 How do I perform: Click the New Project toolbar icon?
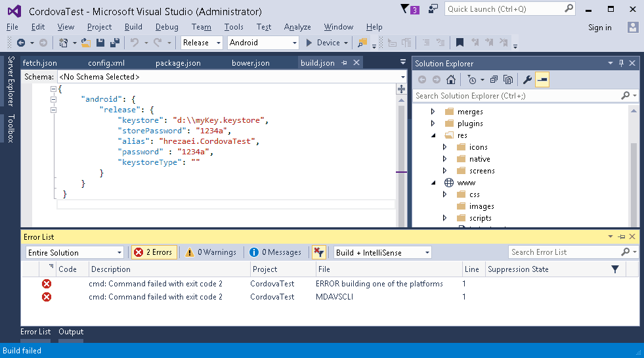point(63,42)
